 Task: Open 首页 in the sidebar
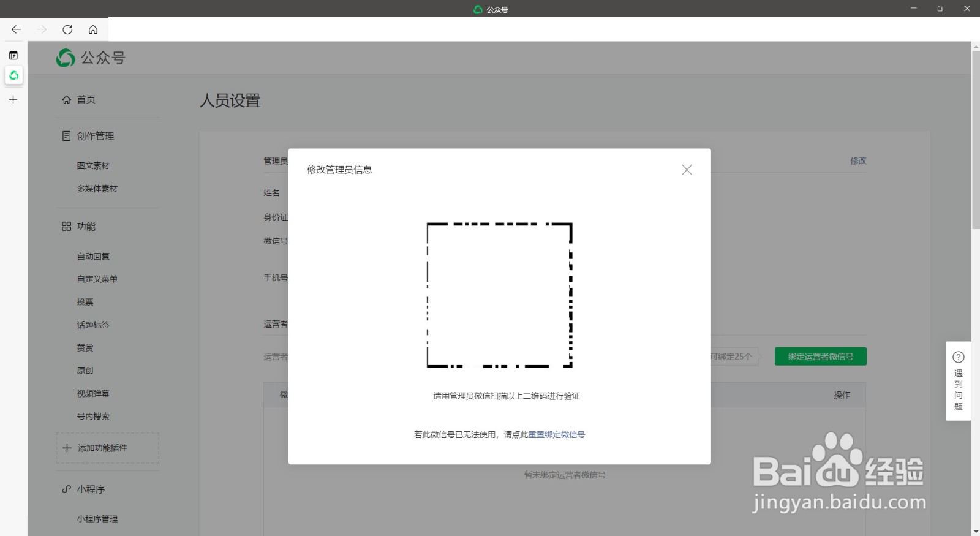click(x=86, y=99)
